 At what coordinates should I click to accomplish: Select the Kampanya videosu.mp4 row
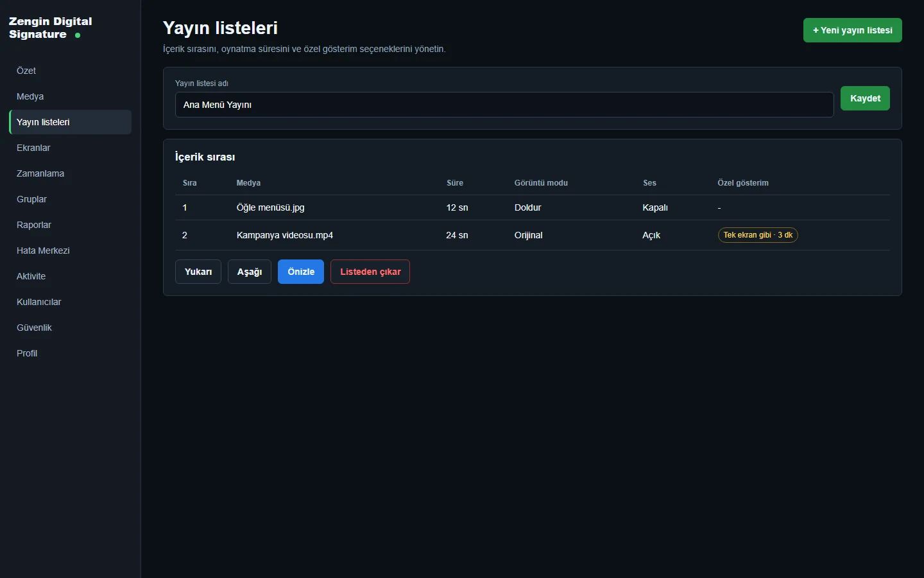pyautogui.click(x=533, y=235)
